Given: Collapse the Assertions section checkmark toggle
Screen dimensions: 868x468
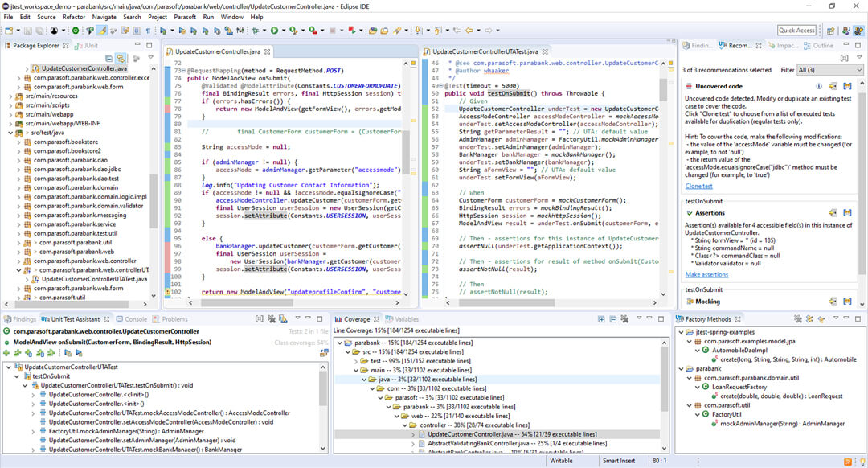Looking at the screenshot, I should point(690,212).
